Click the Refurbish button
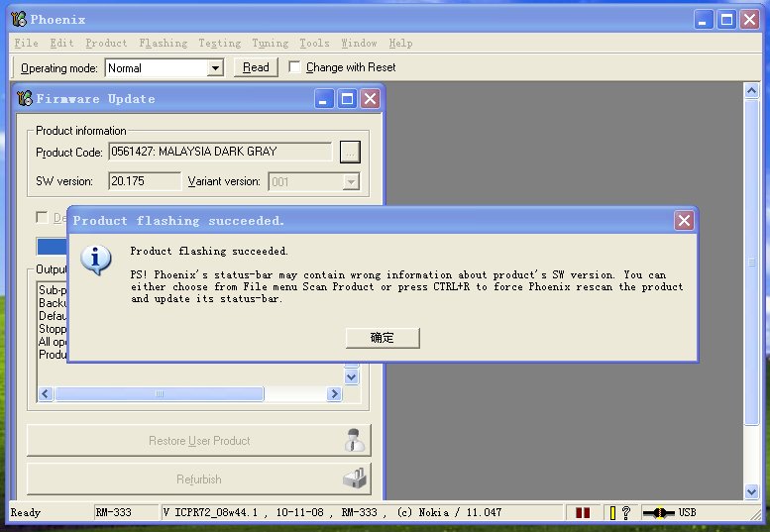 199,479
